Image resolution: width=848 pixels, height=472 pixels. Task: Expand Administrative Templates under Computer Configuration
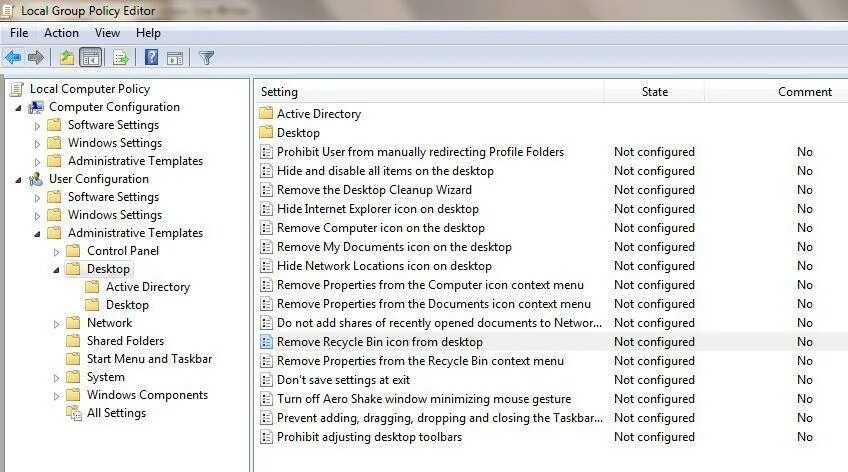click(x=37, y=162)
